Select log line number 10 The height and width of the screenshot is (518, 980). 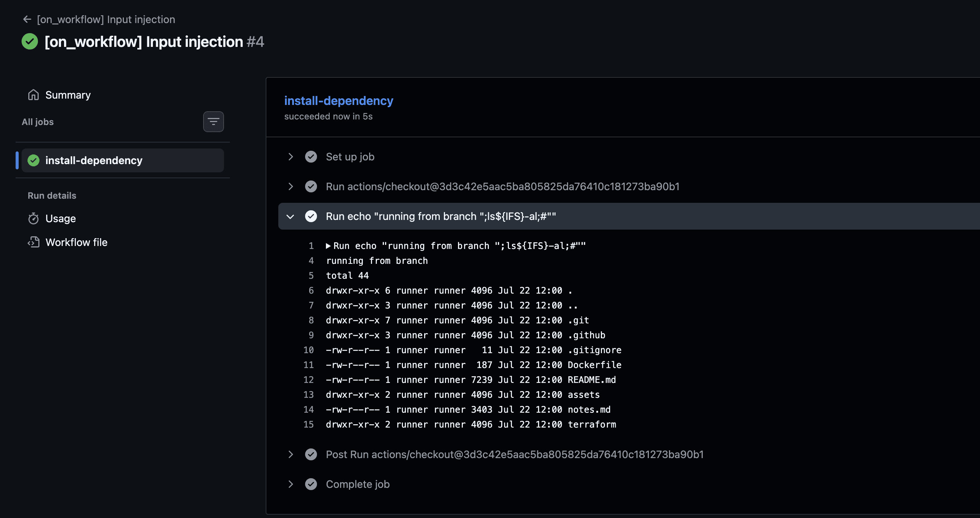(x=308, y=350)
